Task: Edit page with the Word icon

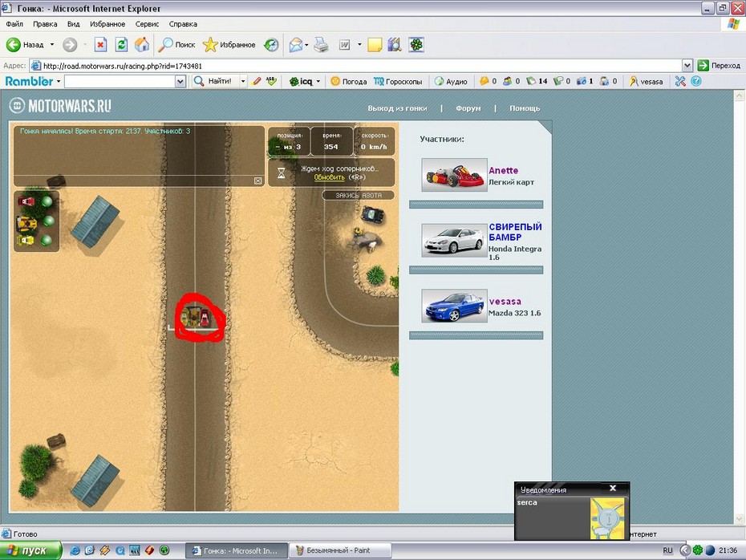Action: pos(344,45)
